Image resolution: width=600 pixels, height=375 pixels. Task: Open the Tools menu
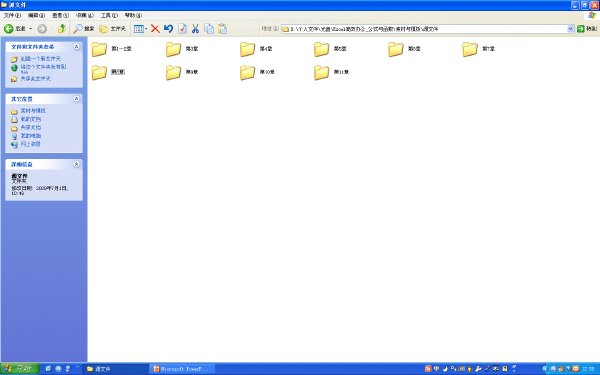pyautogui.click(x=109, y=15)
